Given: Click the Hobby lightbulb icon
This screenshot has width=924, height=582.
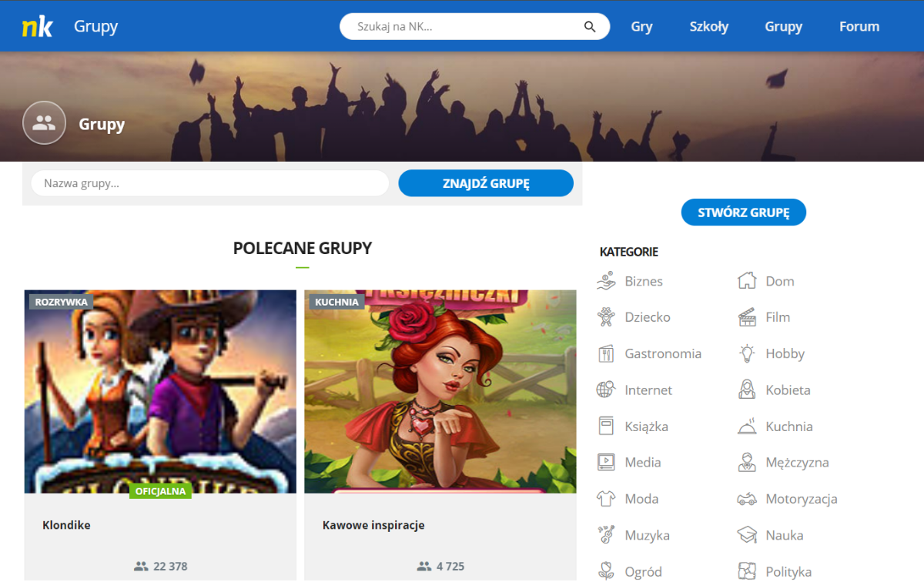Looking at the screenshot, I should (747, 353).
